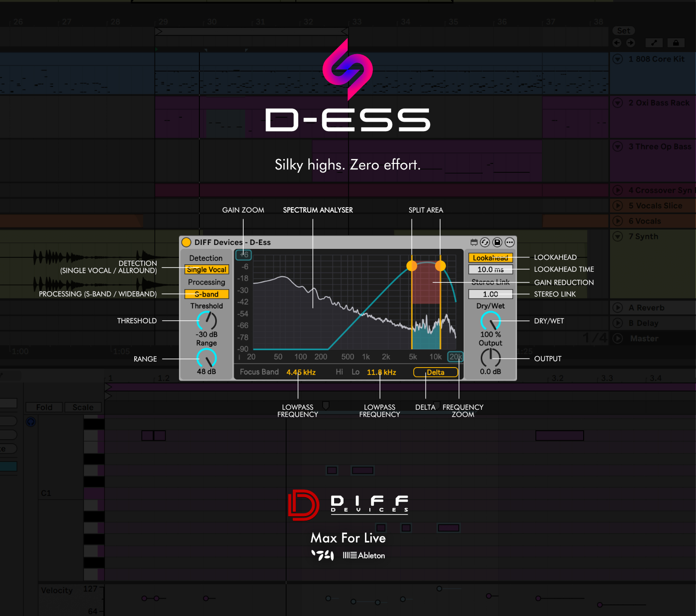
Task: Click the Fold button in piano roll
Action: pyautogui.click(x=44, y=407)
